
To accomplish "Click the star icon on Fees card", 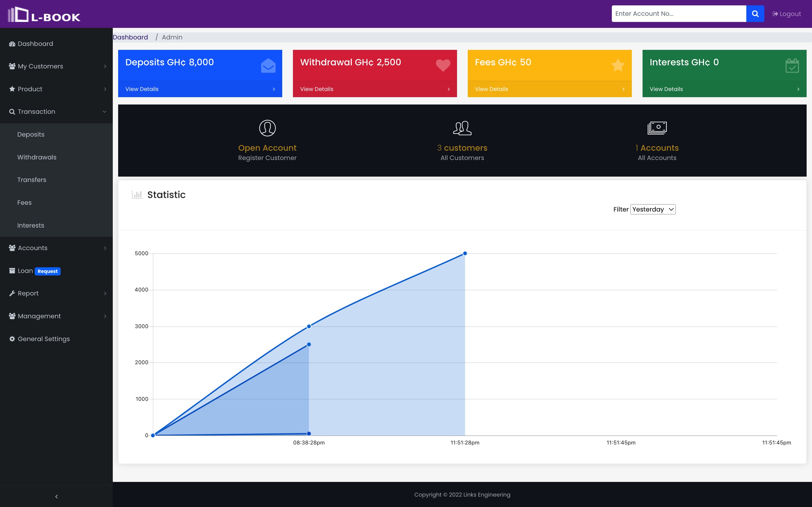I will (x=618, y=65).
